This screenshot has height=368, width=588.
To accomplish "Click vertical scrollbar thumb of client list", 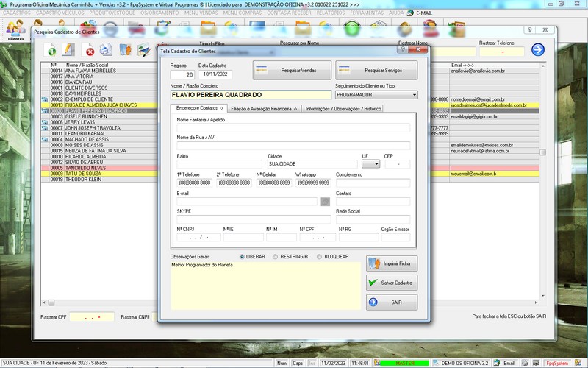I will (542, 152).
